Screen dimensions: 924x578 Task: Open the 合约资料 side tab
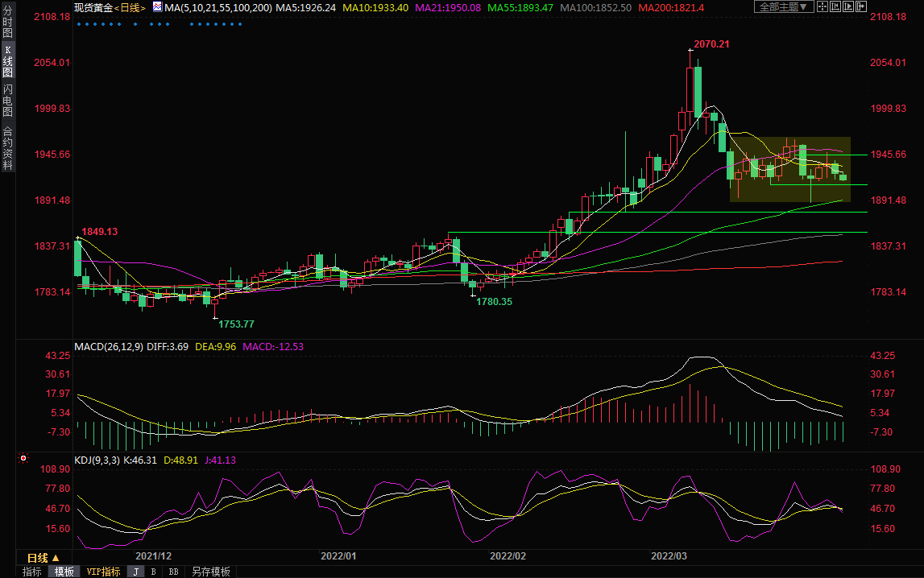click(x=7, y=148)
